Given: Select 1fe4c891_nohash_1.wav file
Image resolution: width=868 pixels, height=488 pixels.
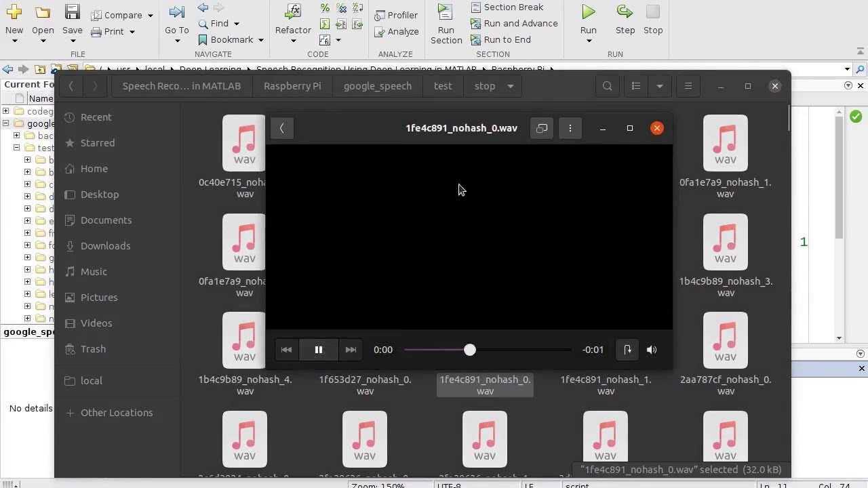Looking at the screenshot, I should (x=606, y=385).
